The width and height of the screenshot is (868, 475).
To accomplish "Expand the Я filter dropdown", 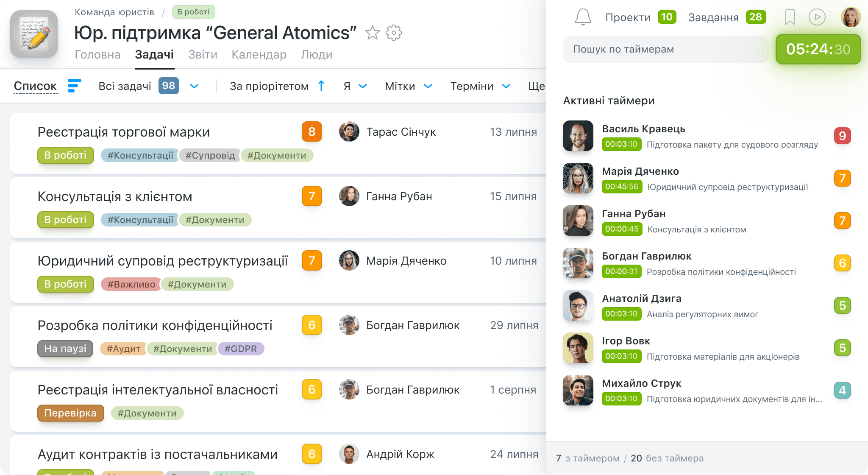I will [x=355, y=86].
